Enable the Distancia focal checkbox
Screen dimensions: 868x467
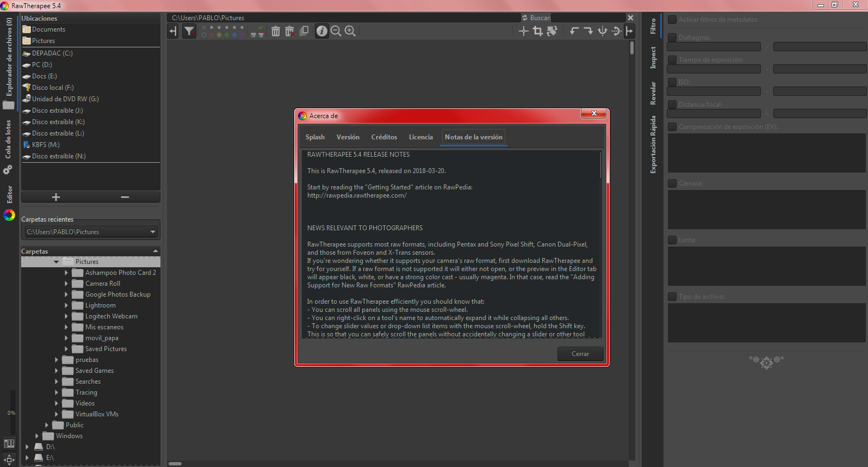pos(672,105)
